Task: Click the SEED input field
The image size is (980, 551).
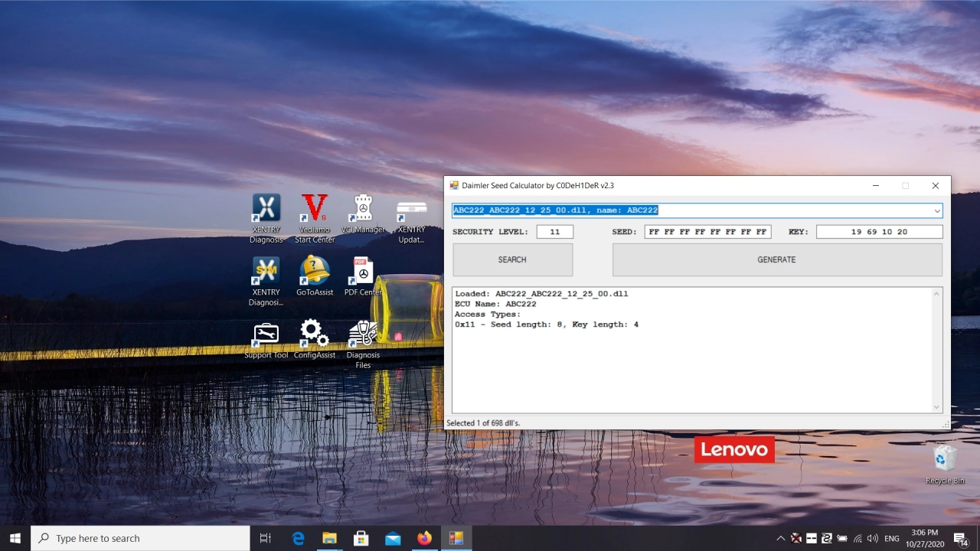Action: click(x=707, y=232)
